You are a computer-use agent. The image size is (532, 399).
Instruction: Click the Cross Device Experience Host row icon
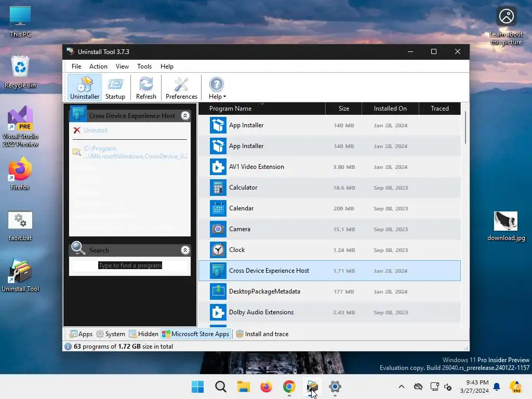point(218,271)
